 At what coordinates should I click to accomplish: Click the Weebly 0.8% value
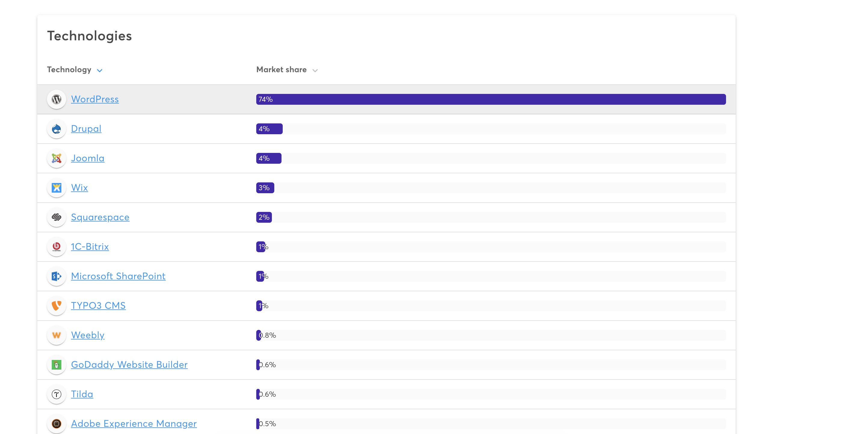[268, 336]
